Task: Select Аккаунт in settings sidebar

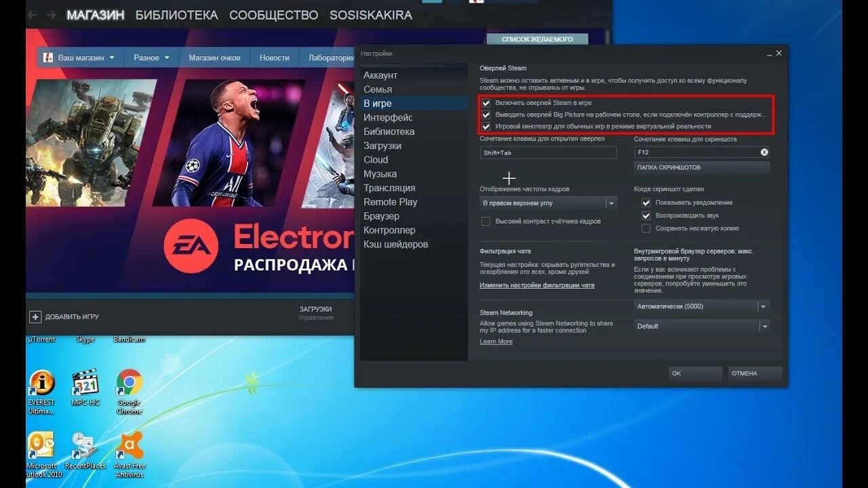Action: pos(380,75)
